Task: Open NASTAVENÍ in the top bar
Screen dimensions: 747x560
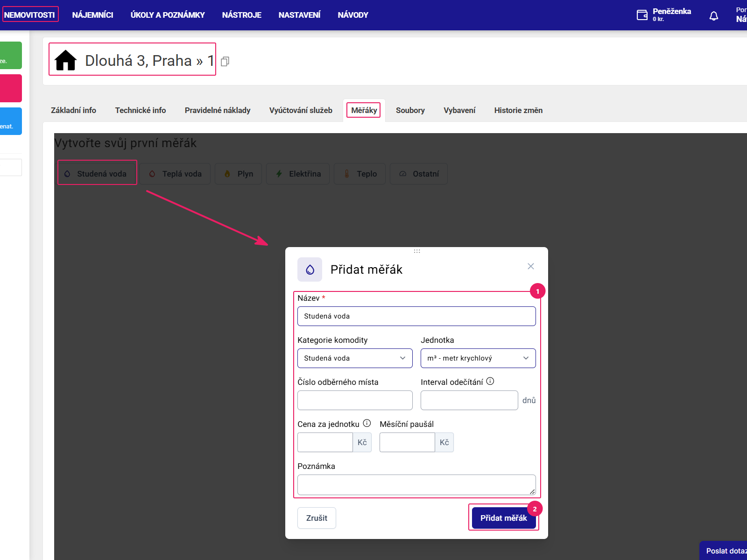Action: (299, 15)
